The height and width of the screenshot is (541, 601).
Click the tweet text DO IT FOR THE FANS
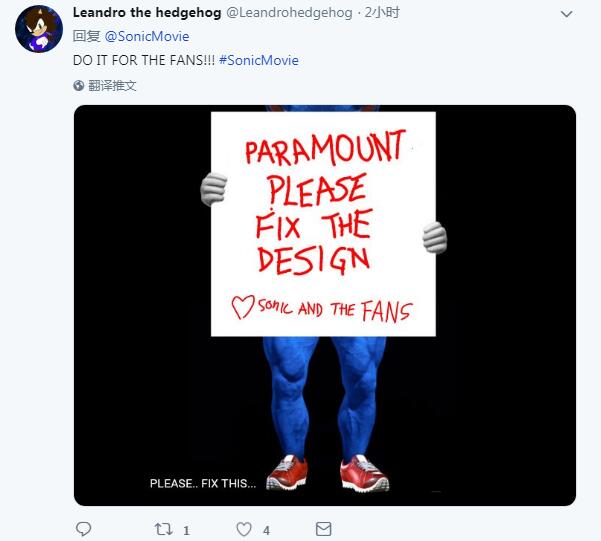pyautogui.click(x=144, y=60)
